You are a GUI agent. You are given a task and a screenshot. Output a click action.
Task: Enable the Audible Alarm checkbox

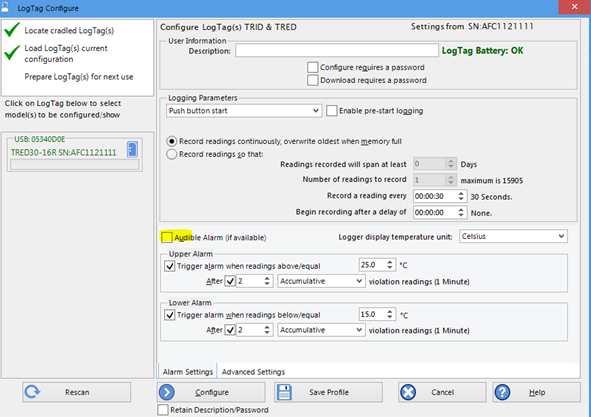(x=167, y=237)
